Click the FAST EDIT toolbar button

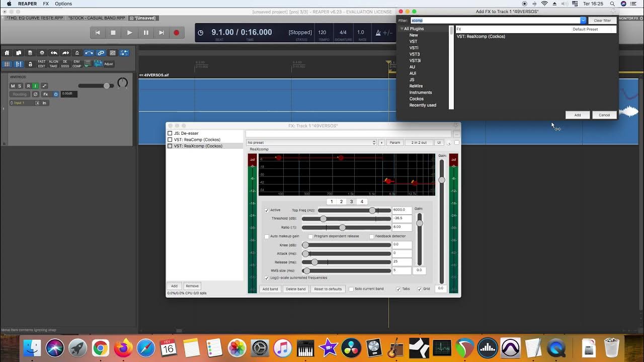[x=42, y=64]
